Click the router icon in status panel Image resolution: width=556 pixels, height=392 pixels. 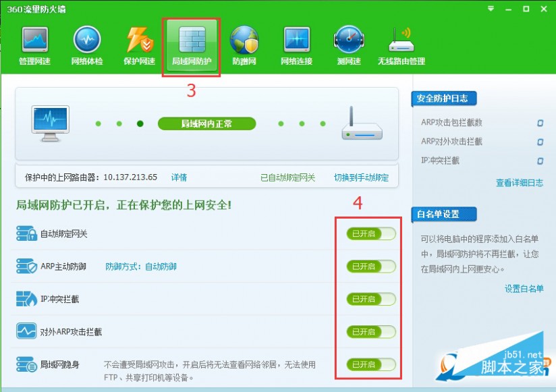(x=362, y=123)
